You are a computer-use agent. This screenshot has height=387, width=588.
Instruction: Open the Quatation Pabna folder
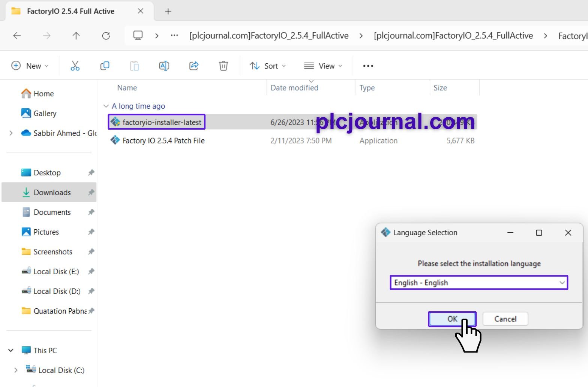pyautogui.click(x=54, y=311)
